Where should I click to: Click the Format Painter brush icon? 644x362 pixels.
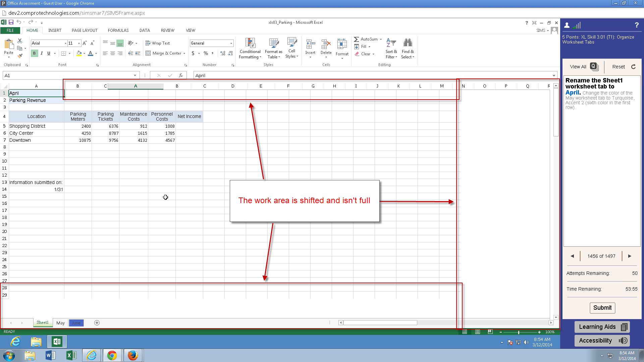[20, 56]
